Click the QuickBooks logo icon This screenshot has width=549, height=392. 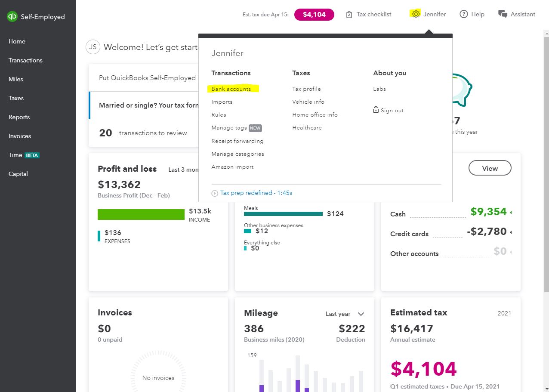(12, 17)
